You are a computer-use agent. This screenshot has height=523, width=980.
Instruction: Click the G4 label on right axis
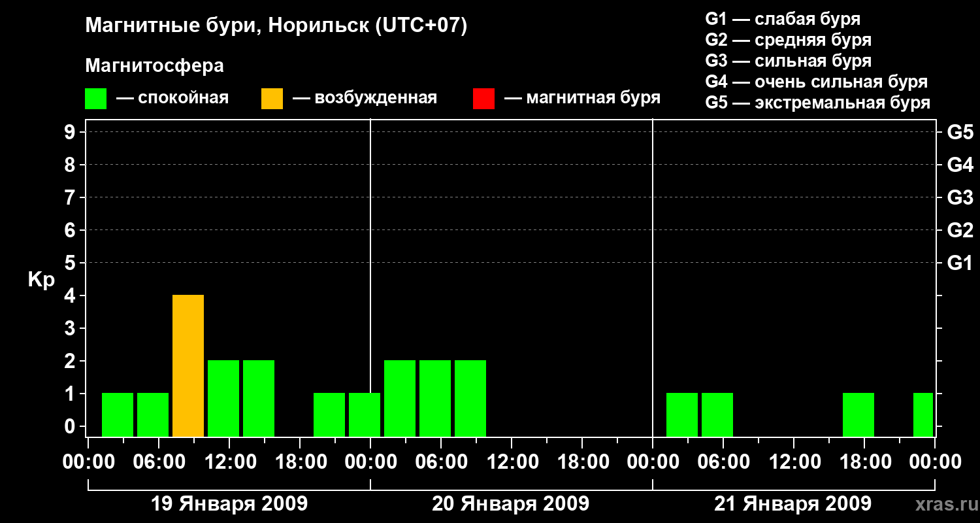tap(960, 165)
